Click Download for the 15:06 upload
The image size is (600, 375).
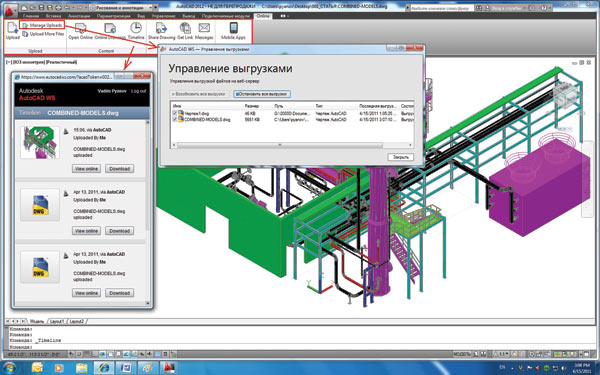(119, 169)
